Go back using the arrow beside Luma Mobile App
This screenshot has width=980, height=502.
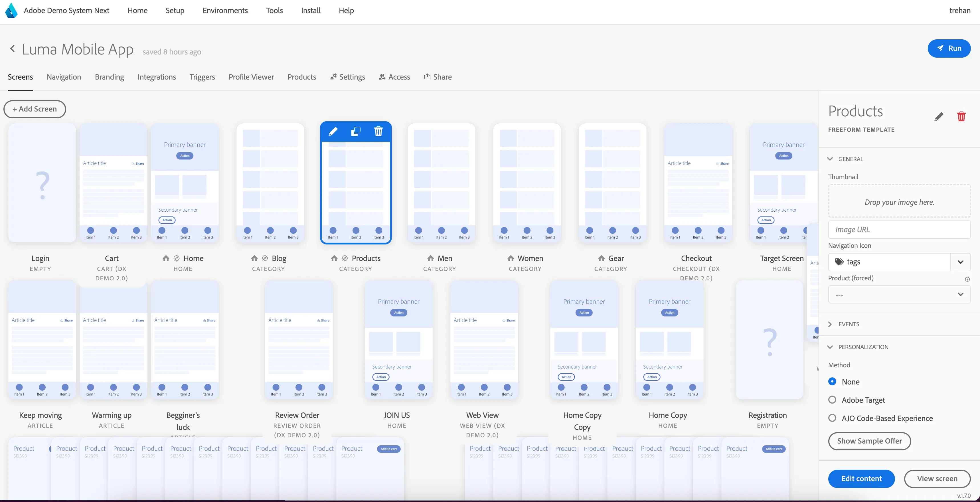click(13, 49)
